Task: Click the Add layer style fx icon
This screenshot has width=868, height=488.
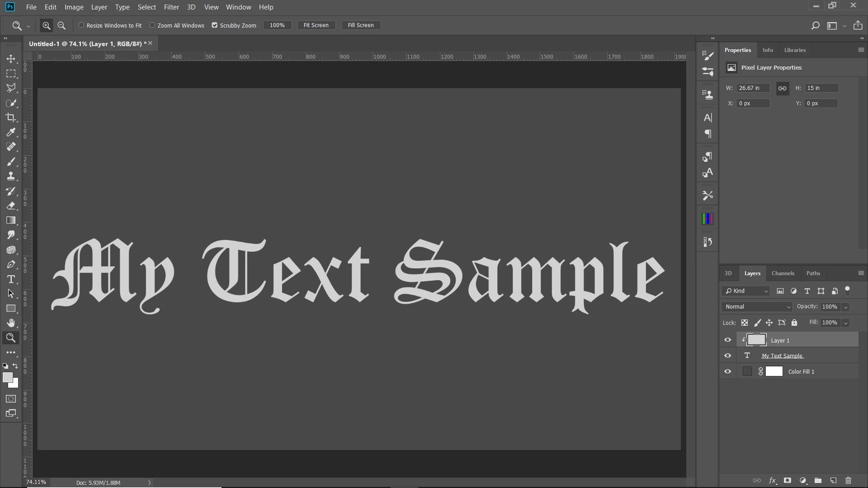Action: [773, 480]
